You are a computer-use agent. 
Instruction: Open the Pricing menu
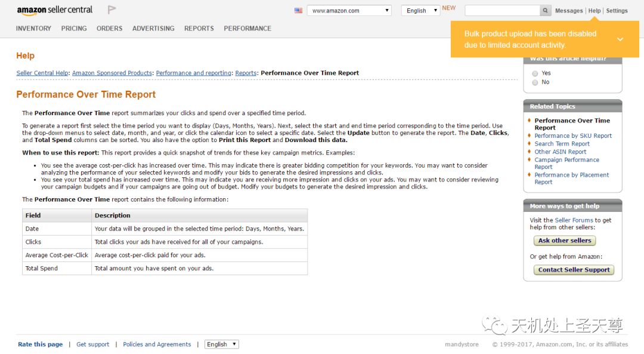coord(74,29)
